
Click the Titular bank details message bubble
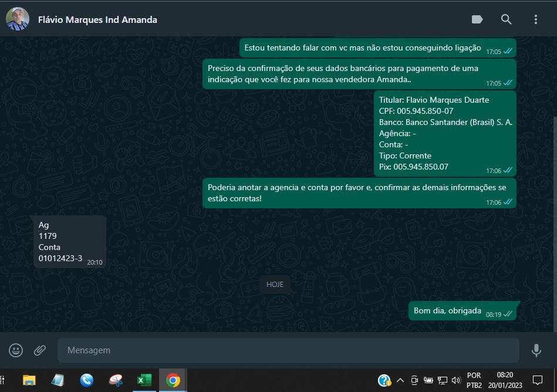point(444,133)
